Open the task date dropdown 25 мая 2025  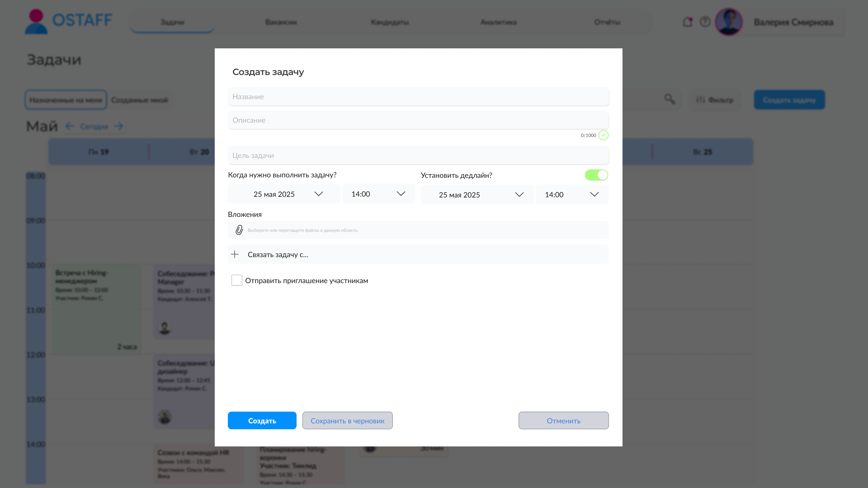pos(284,194)
